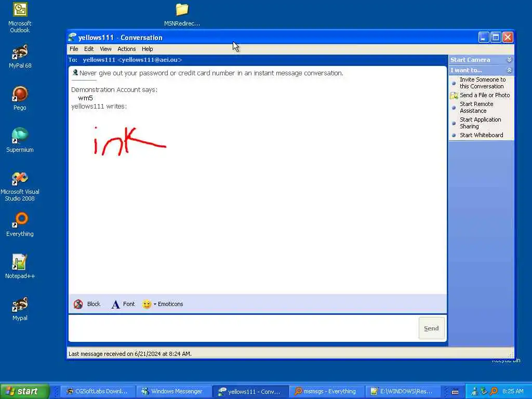Select the Supermium desktop shortcut

pos(20,140)
